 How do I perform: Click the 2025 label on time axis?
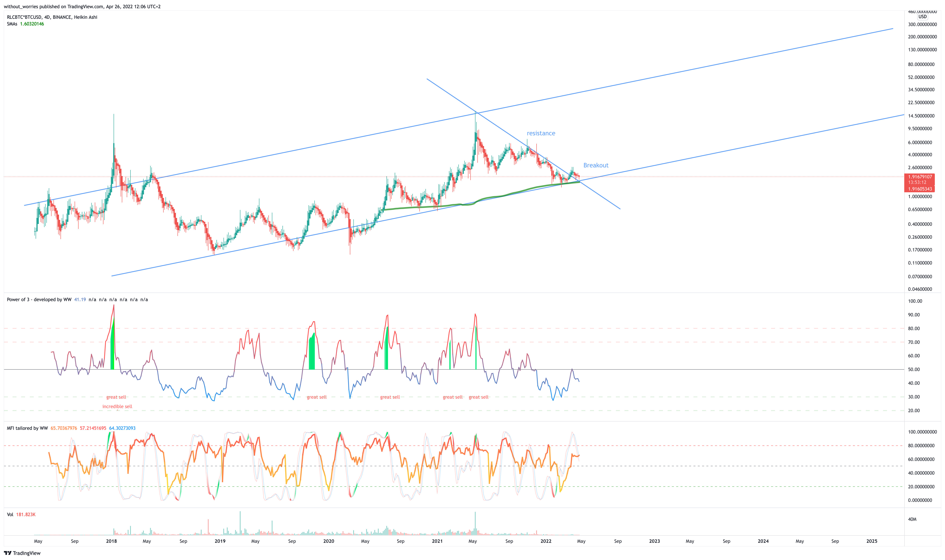tap(872, 541)
